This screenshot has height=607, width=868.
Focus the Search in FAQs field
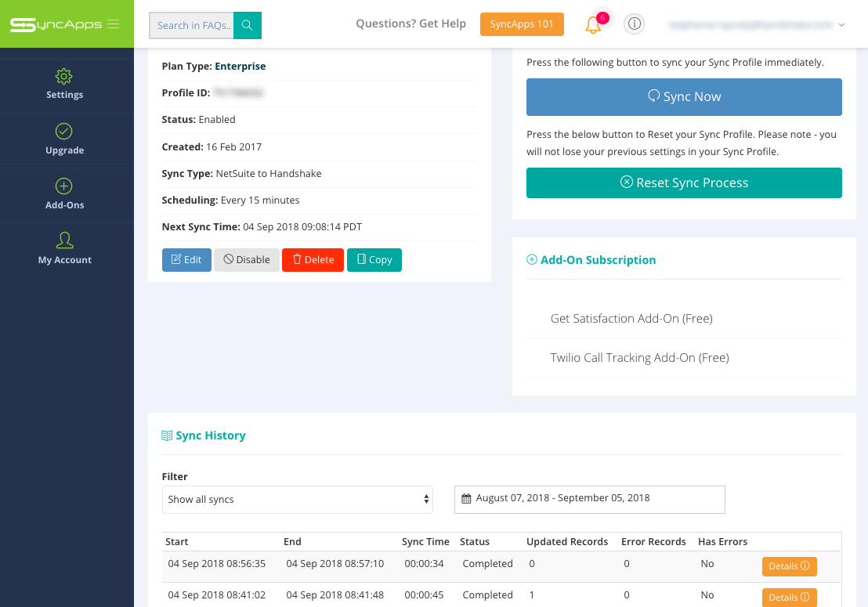click(x=191, y=25)
